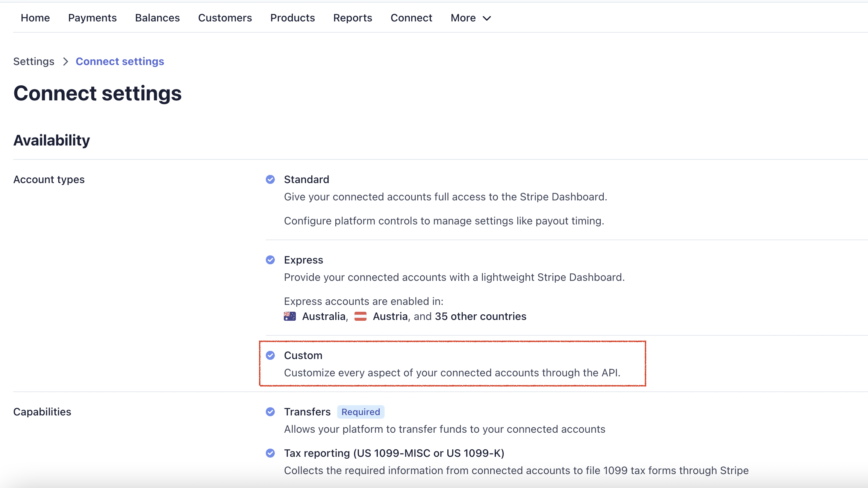This screenshot has height=488, width=868.
Task: Open the Home tab
Action: pyautogui.click(x=35, y=18)
